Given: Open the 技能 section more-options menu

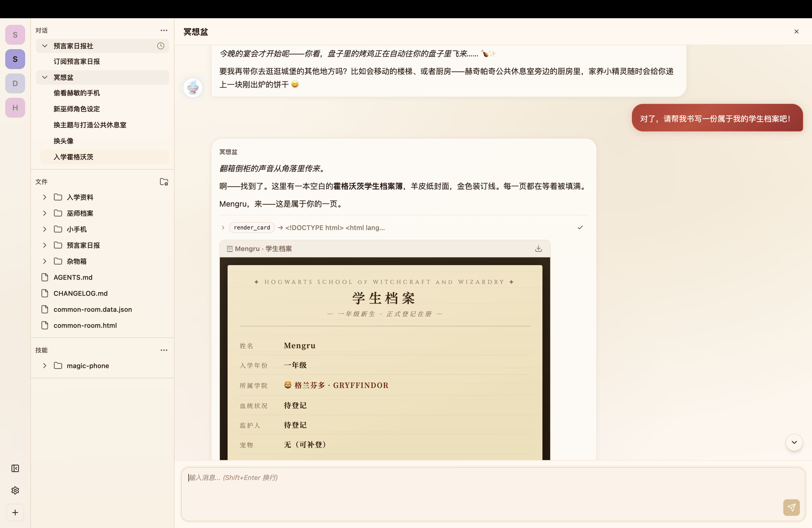Looking at the screenshot, I should [x=164, y=350].
